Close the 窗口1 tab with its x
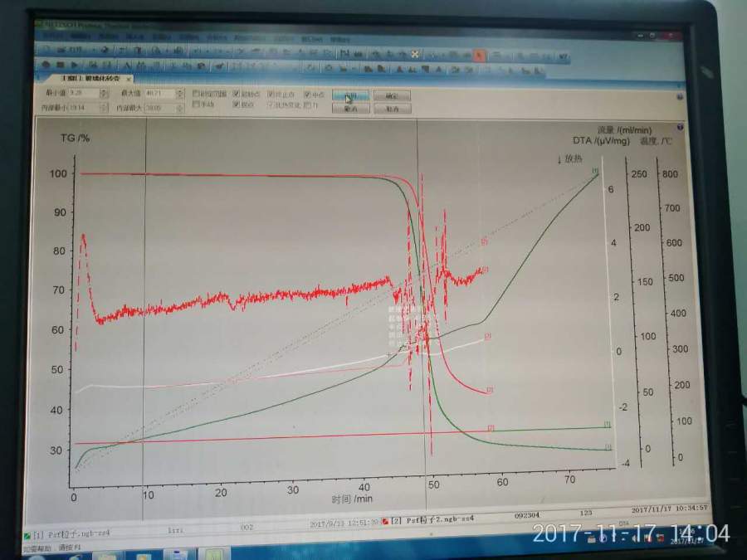This screenshot has width=747, height=560. (129, 79)
